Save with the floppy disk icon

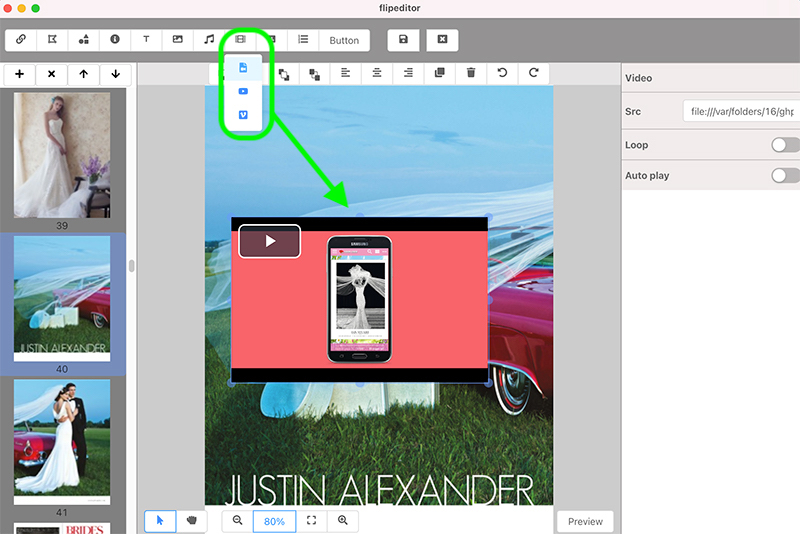(x=403, y=40)
